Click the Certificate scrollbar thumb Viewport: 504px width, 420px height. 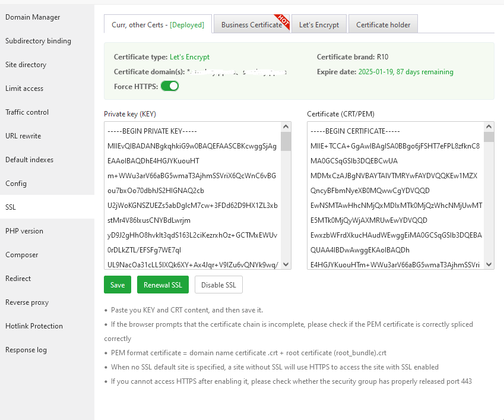pyautogui.click(x=489, y=138)
